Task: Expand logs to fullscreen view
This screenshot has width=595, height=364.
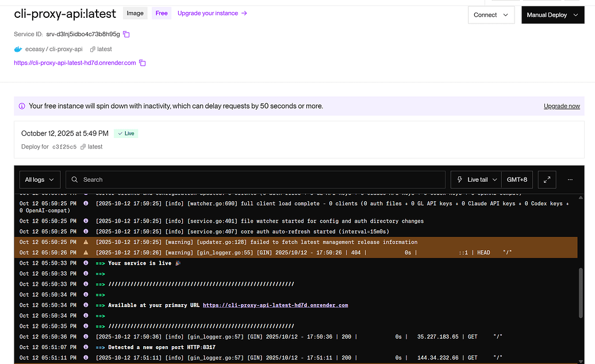Action: (x=547, y=179)
